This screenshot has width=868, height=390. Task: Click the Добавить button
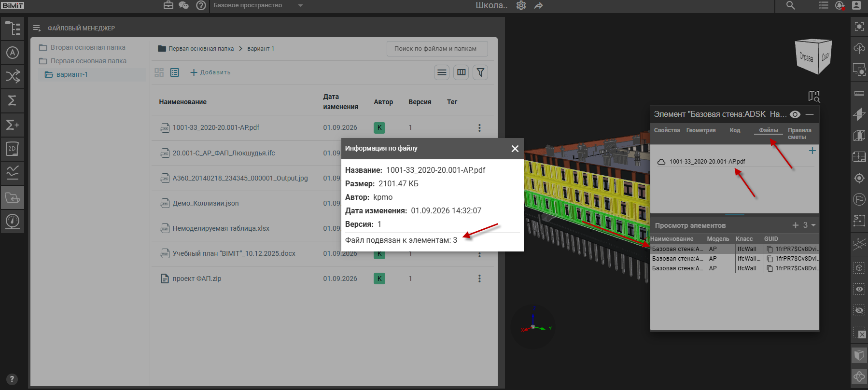[210, 72]
